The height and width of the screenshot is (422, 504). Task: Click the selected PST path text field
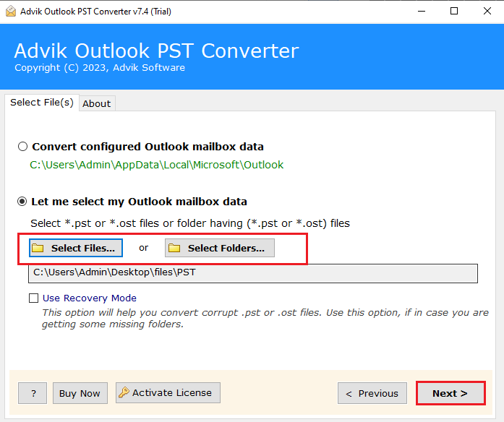pos(252,273)
